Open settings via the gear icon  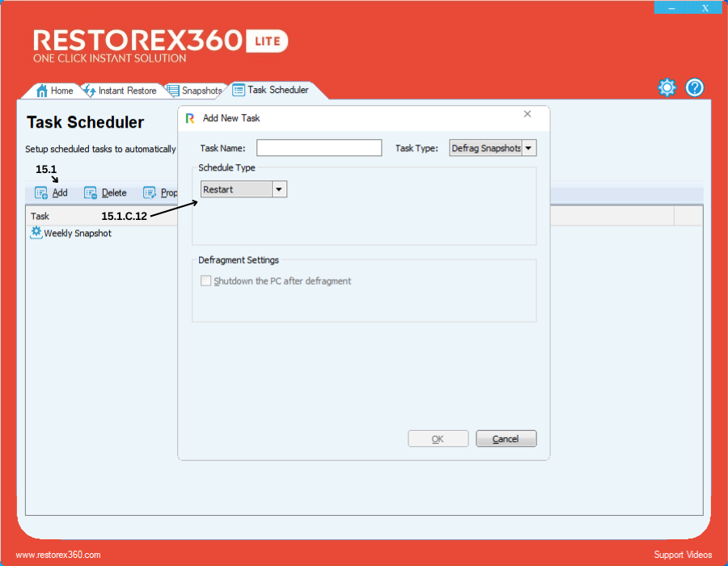point(667,88)
